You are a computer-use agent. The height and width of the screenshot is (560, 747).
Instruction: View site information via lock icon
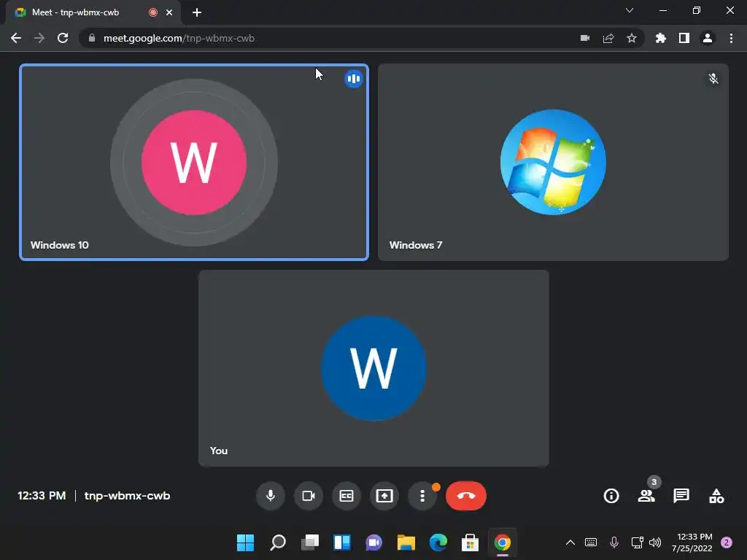point(92,38)
